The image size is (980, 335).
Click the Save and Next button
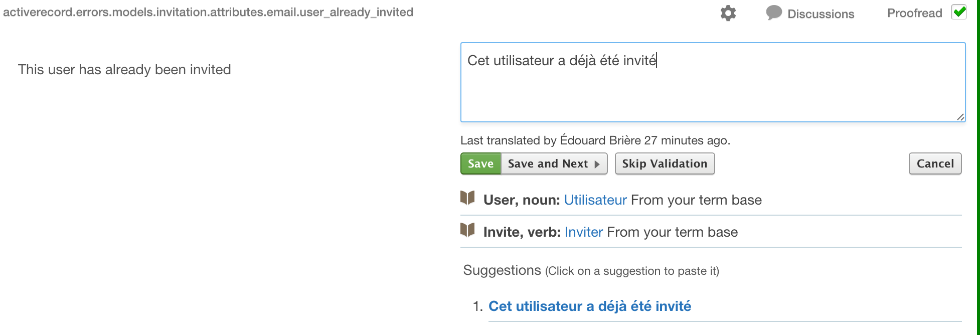click(548, 164)
